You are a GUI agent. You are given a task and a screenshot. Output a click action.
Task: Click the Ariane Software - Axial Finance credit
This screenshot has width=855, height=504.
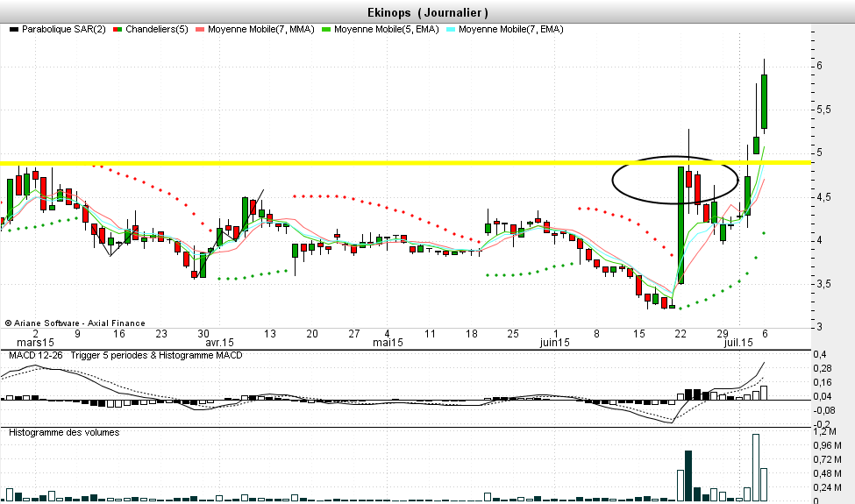click(75, 323)
